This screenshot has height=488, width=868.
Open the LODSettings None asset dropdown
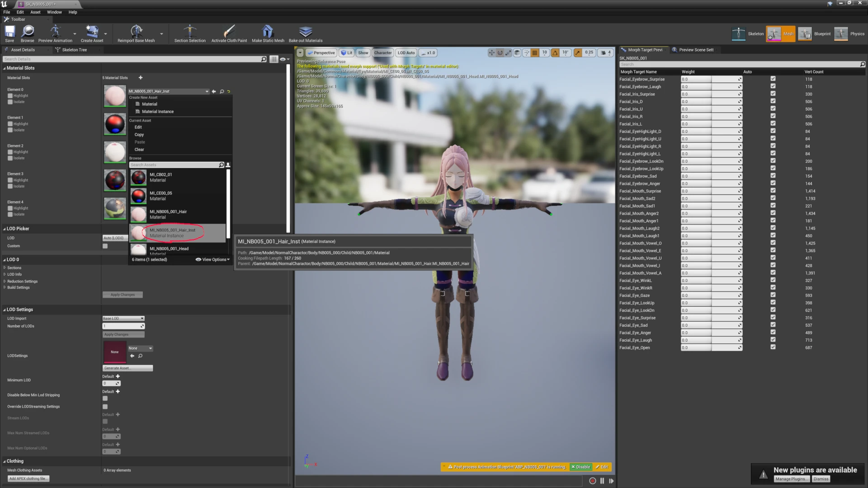[141, 348]
